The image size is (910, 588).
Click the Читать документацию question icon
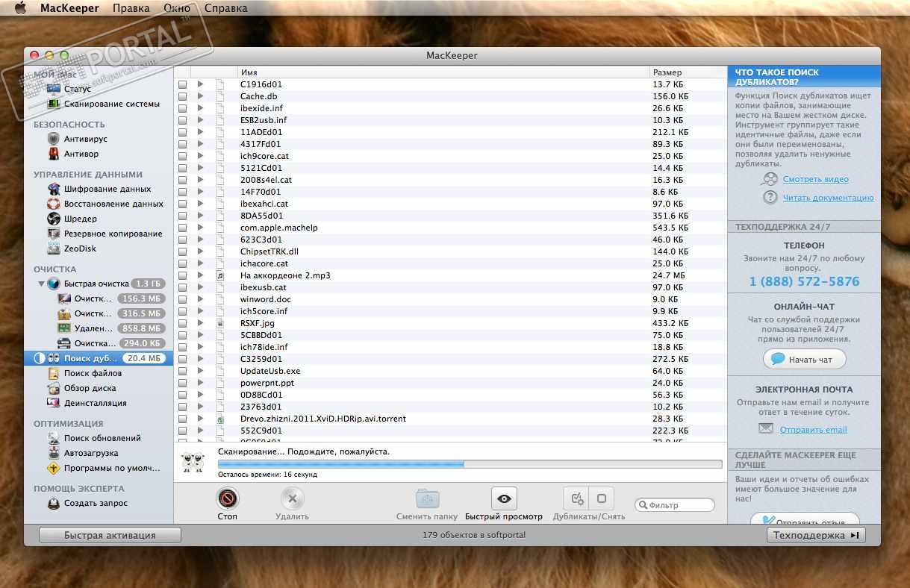(770, 198)
